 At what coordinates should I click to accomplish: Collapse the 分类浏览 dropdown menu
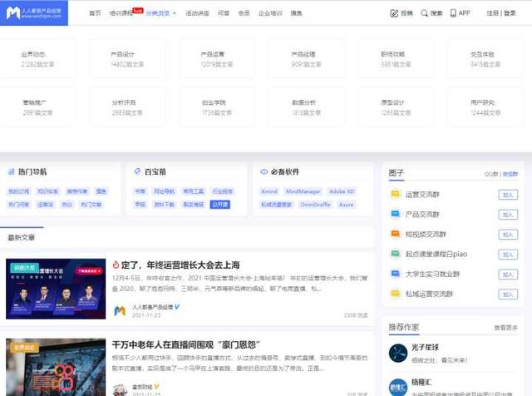click(x=160, y=13)
